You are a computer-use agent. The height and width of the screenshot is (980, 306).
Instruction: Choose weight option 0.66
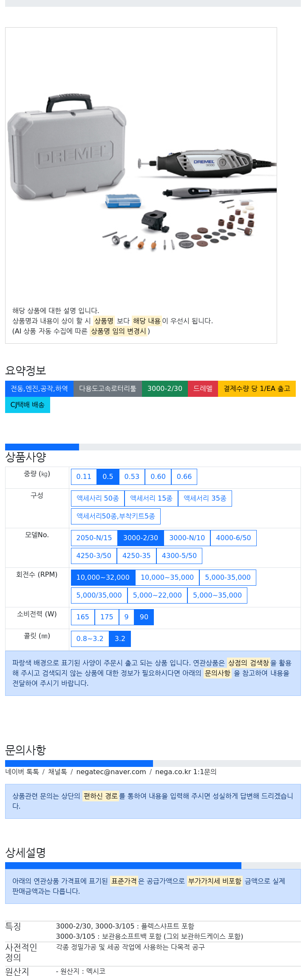pos(184,477)
